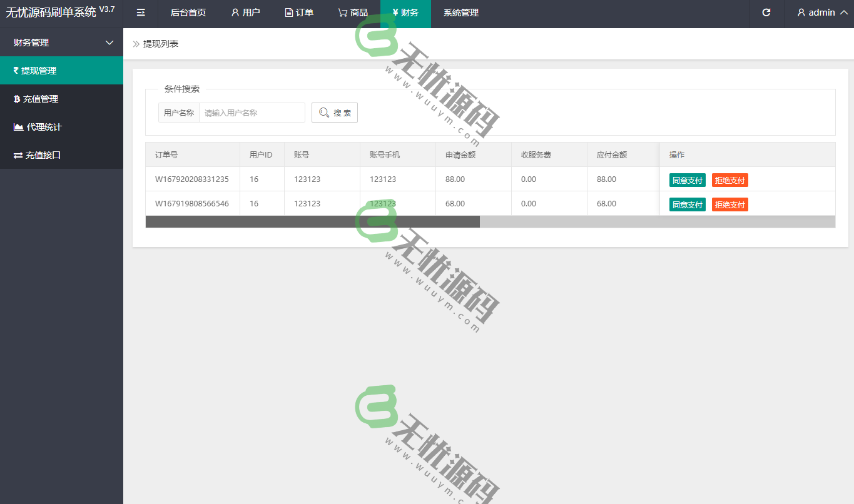854x504 pixels.
Task: Approve payment for the 68.00 withdrawal
Action: pyautogui.click(x=687, y=204)
